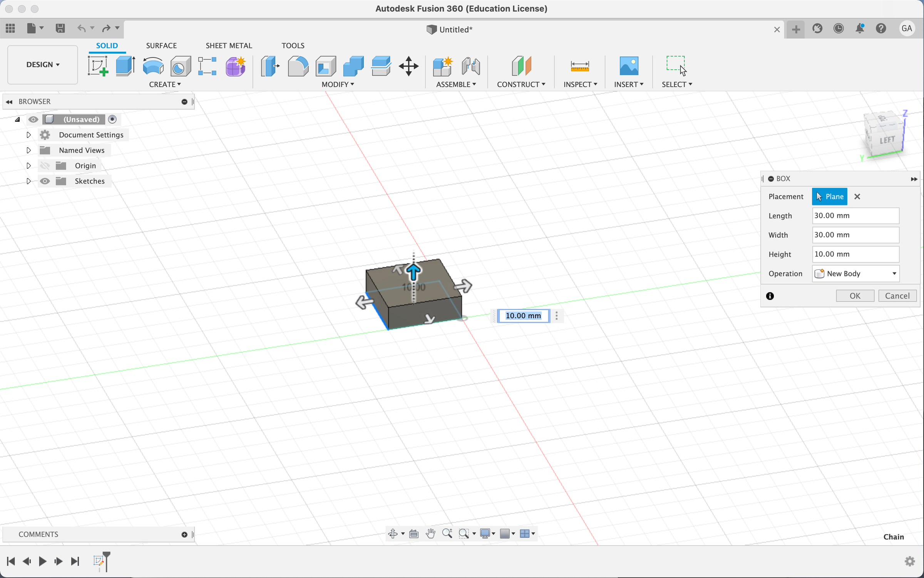Open the Data Panel grid icon

(10, 28)
